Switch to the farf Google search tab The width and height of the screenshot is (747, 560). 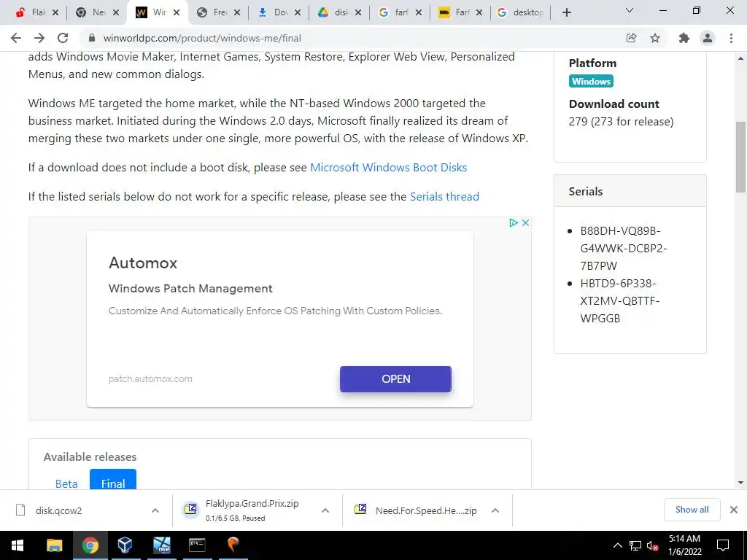395,12
